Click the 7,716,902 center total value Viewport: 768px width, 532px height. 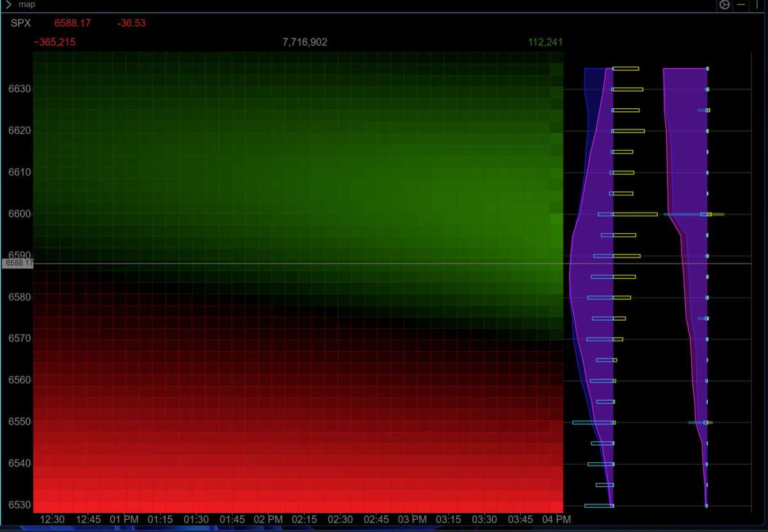pos(305,42)
